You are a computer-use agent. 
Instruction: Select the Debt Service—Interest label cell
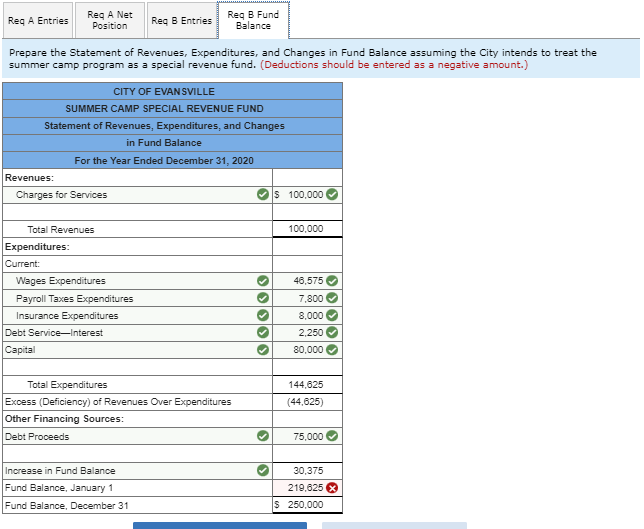[x=138, y=333]
